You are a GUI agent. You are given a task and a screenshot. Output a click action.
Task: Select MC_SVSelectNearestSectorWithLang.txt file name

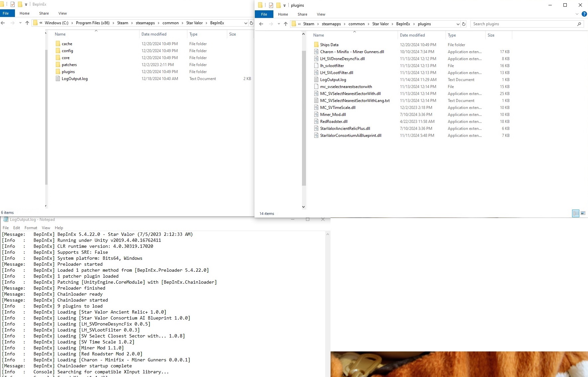pyautogui.click(x=355, y=101)
